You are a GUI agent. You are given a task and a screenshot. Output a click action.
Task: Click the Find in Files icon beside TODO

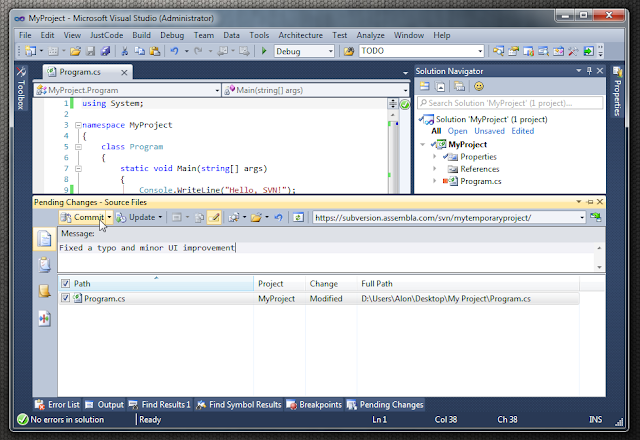349,51
